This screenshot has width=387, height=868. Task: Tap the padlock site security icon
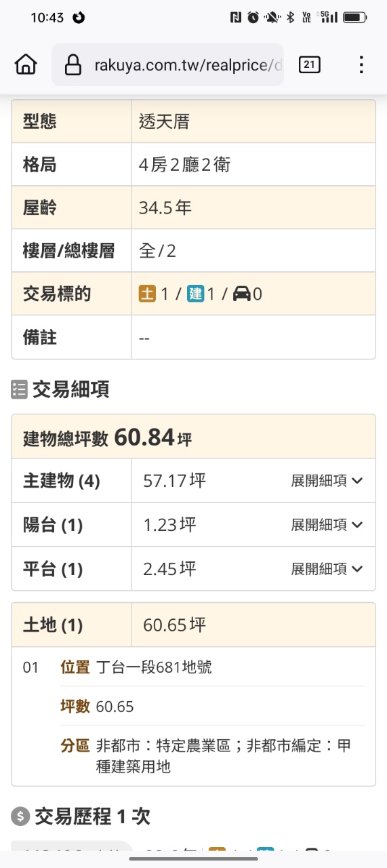pyautogui.click(x=73, y=65)
